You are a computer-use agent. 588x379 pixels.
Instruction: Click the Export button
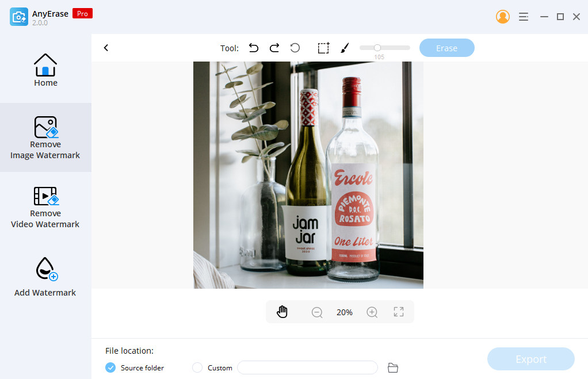(x=530, y=359)
